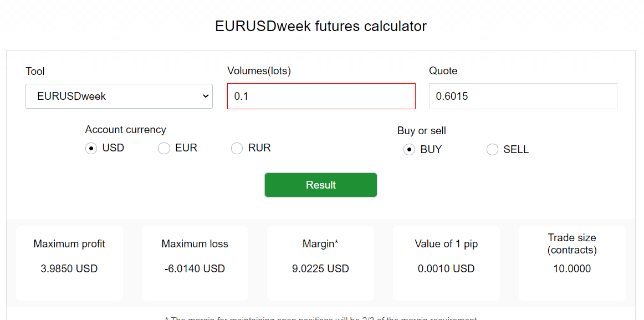Click the 3.9850 USD profit value
Screen dimensions: 644x320
point(69,268)
